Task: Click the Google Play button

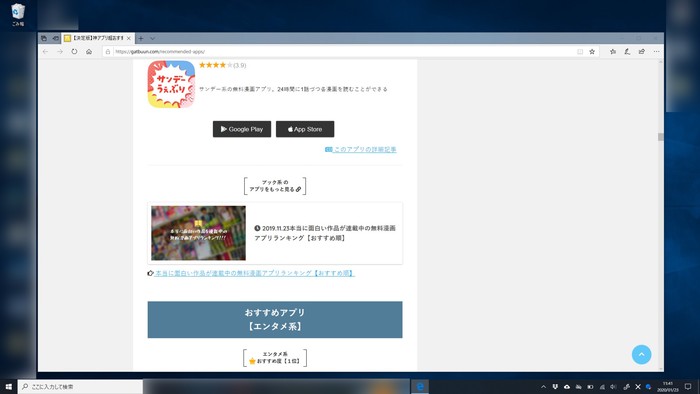Action: (x=242, y=129)
